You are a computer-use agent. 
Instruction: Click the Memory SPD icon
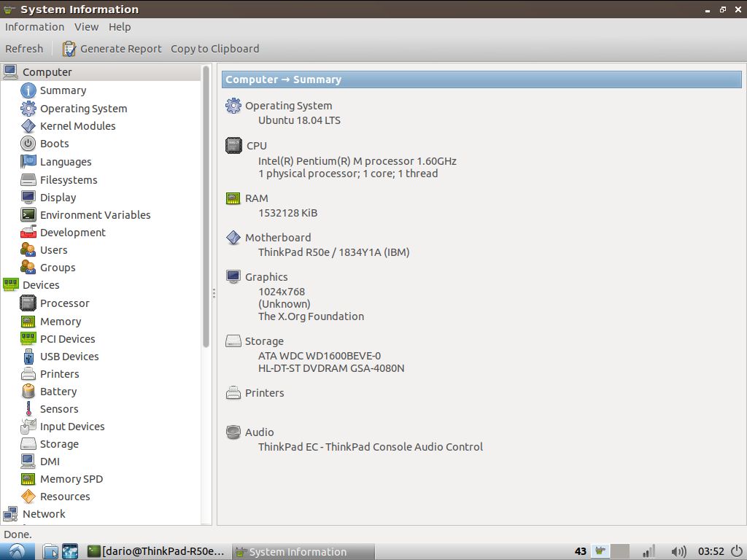pos(28,479)
